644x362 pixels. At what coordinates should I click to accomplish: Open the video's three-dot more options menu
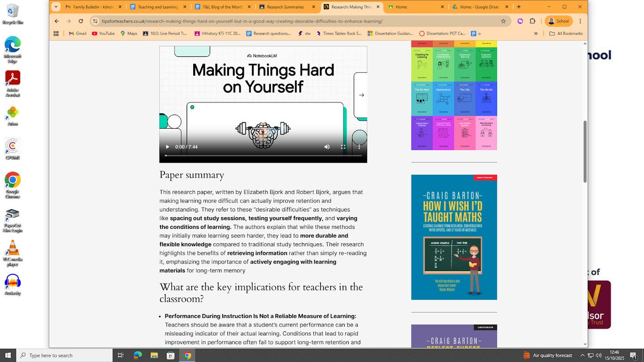pyautogui.click(x=359, y=147)
